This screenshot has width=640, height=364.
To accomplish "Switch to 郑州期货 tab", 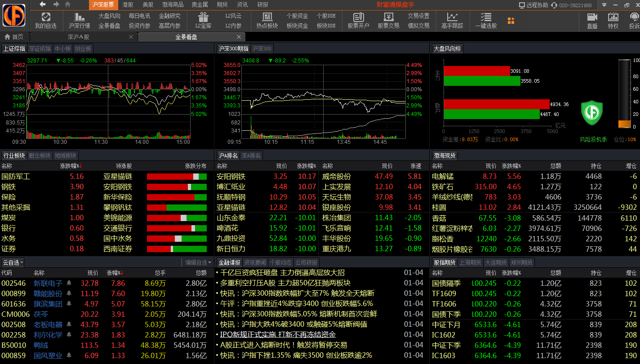I will [522, 262].
